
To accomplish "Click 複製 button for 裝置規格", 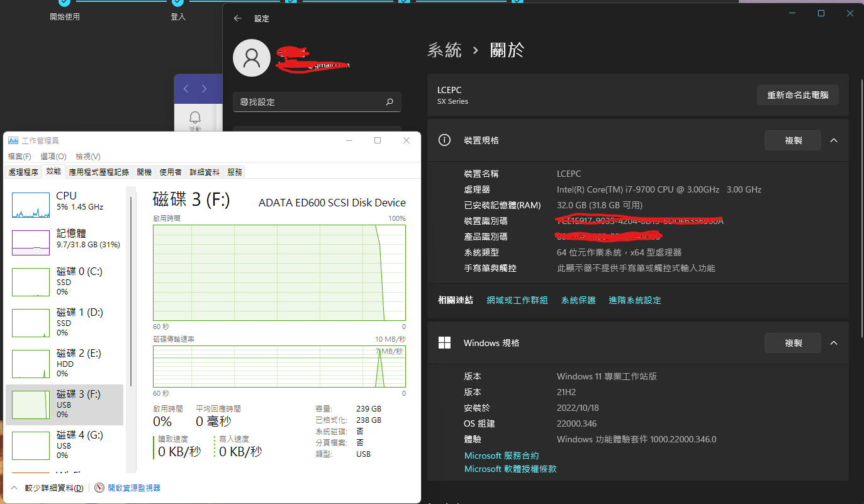I will (793, 140).
